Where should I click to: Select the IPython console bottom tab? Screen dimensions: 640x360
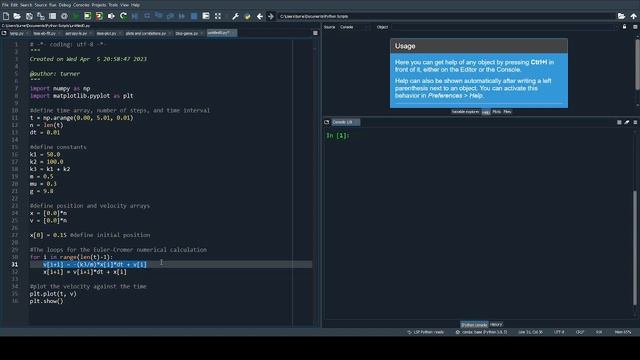coord(474,325)
